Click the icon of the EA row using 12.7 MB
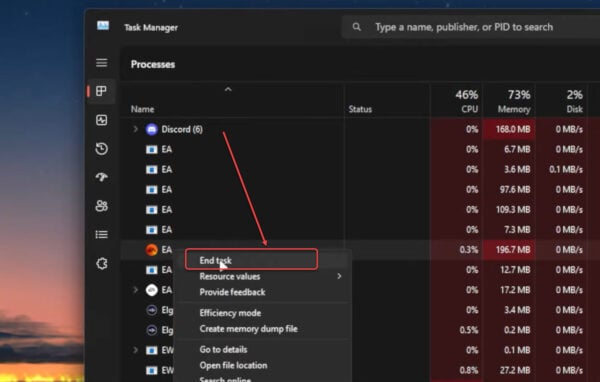The image size is (600, 382). tap(152, 270)
